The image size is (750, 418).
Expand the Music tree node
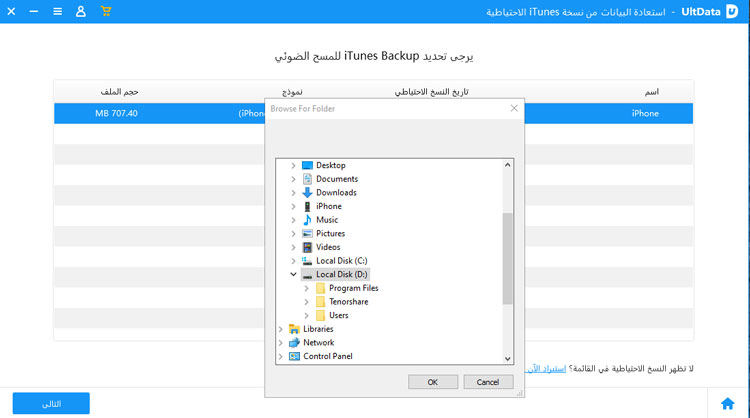(293, 220)
